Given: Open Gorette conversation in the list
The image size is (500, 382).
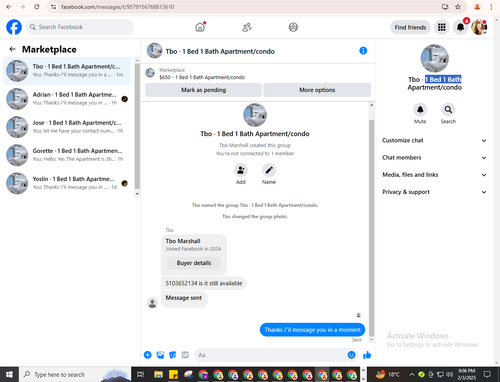Looking at the screenshot, I should coord(67,155).
